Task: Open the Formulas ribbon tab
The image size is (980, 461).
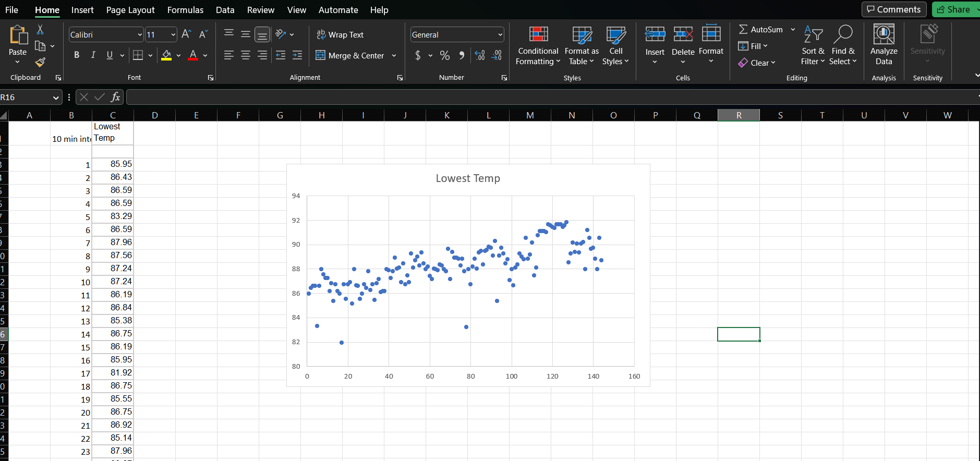Action: pos(185,10)
